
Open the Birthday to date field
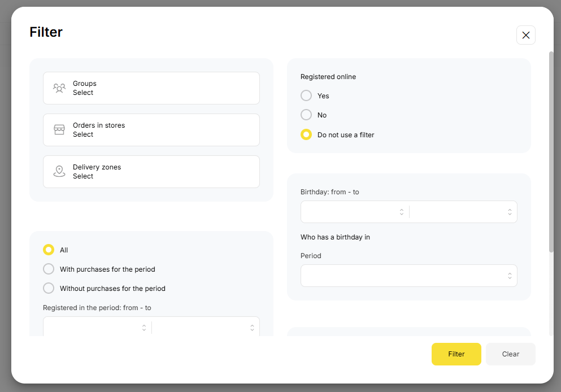point(463,212)
